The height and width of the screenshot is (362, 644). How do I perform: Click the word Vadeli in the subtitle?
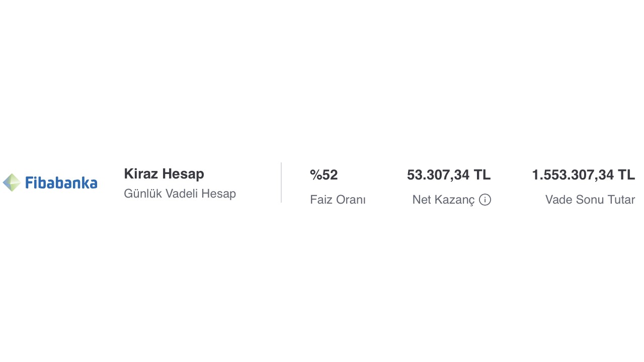[x=182, y=194]
